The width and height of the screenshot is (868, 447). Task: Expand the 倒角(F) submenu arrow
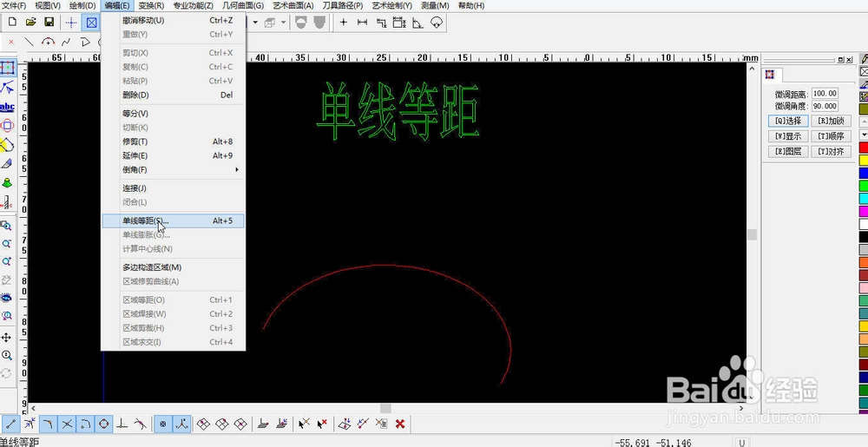pyautogui.click(x=237, y=170)
